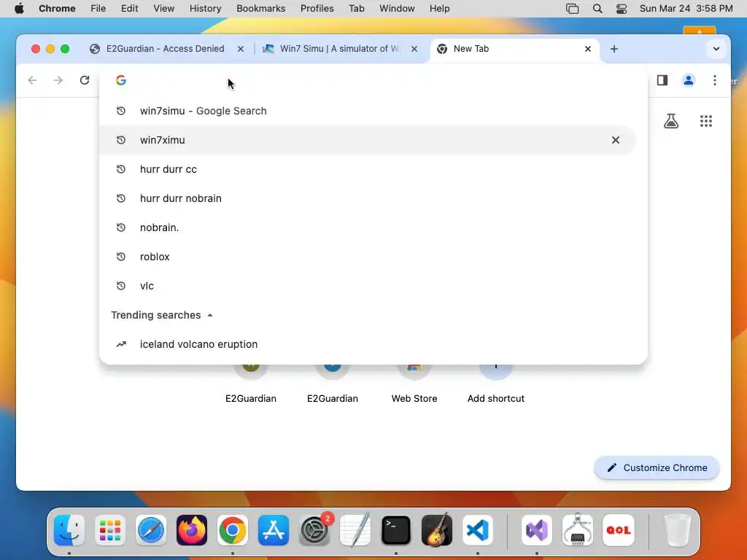Open the Window menu
The height and width of the screenshot is (560, 747).
[397, 9]
